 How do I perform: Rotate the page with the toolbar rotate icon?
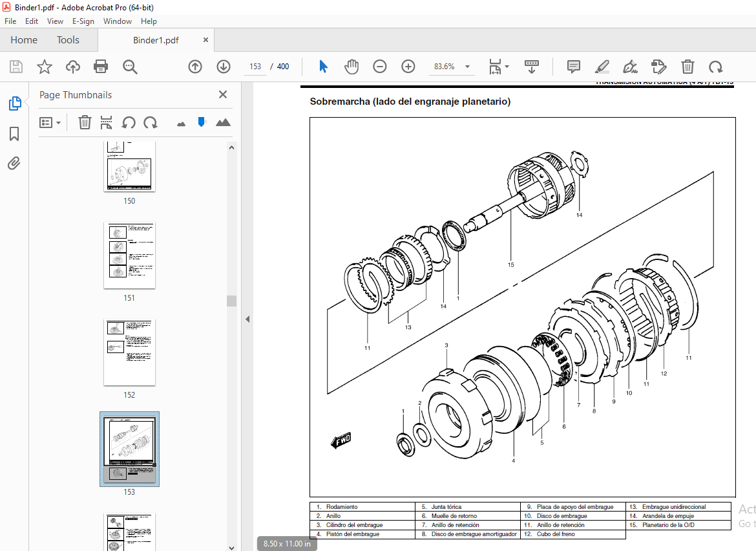tap(715, 67)
